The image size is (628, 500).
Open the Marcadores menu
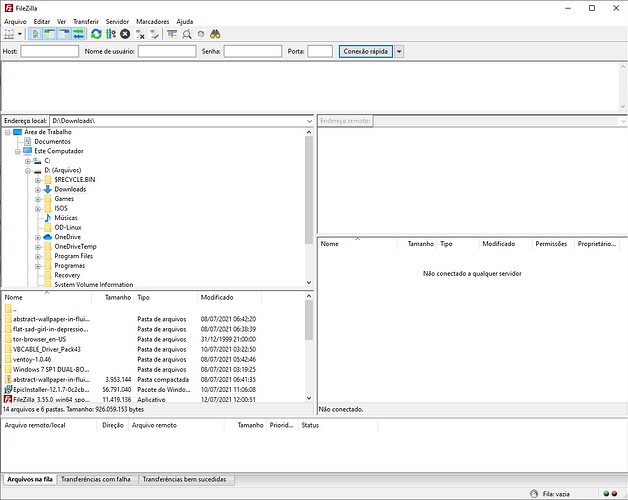[151, 21]
